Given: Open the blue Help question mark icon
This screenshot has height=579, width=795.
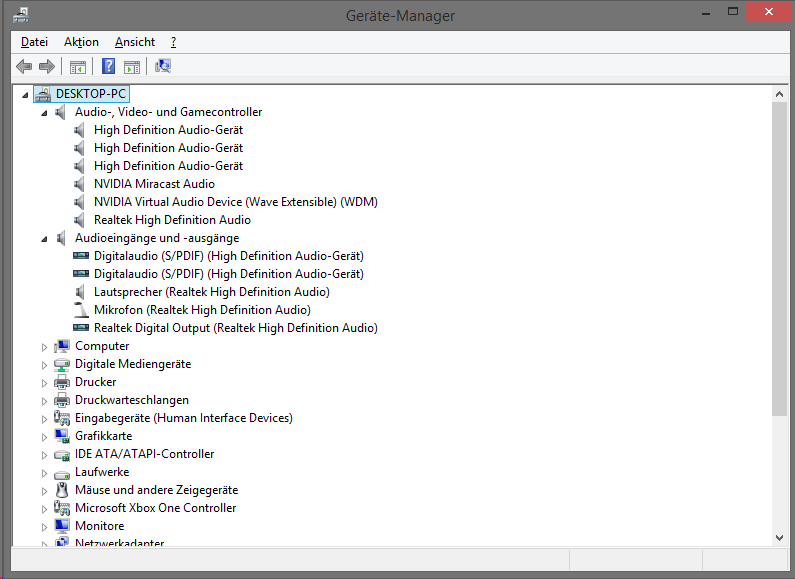Looking at the screenshot, I should [109, 66].
